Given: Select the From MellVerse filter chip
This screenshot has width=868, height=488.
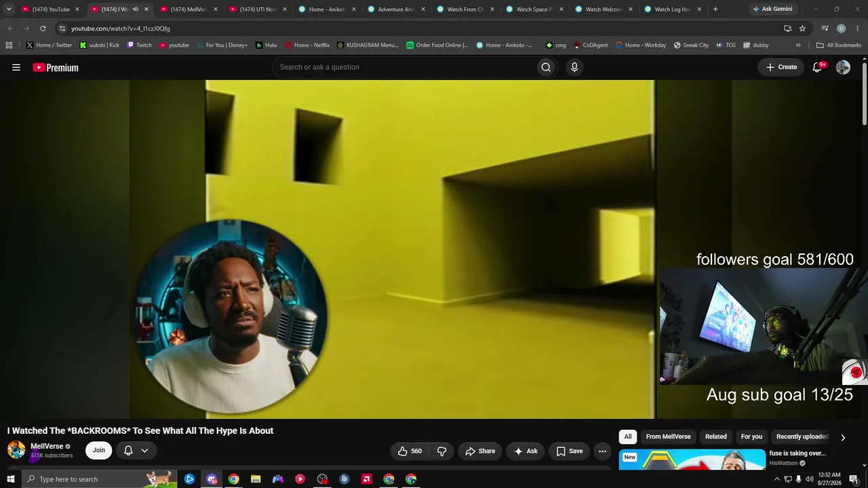Looking at the screenshot, I should pos(668,437).
